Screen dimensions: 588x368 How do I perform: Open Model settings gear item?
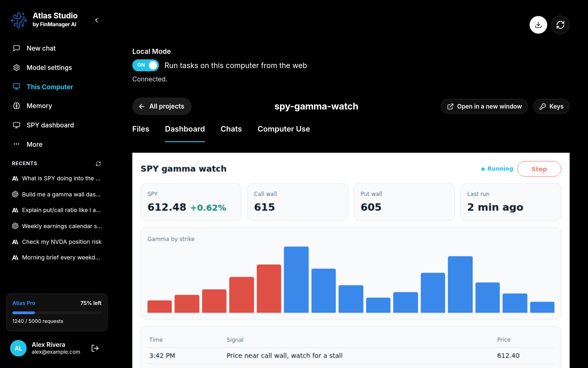[x=57, y=67]
